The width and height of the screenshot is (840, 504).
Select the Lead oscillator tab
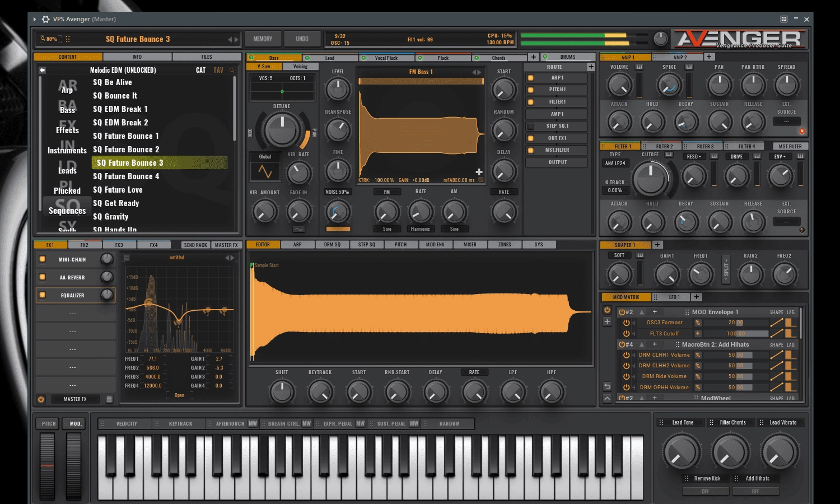click(330, 58)
